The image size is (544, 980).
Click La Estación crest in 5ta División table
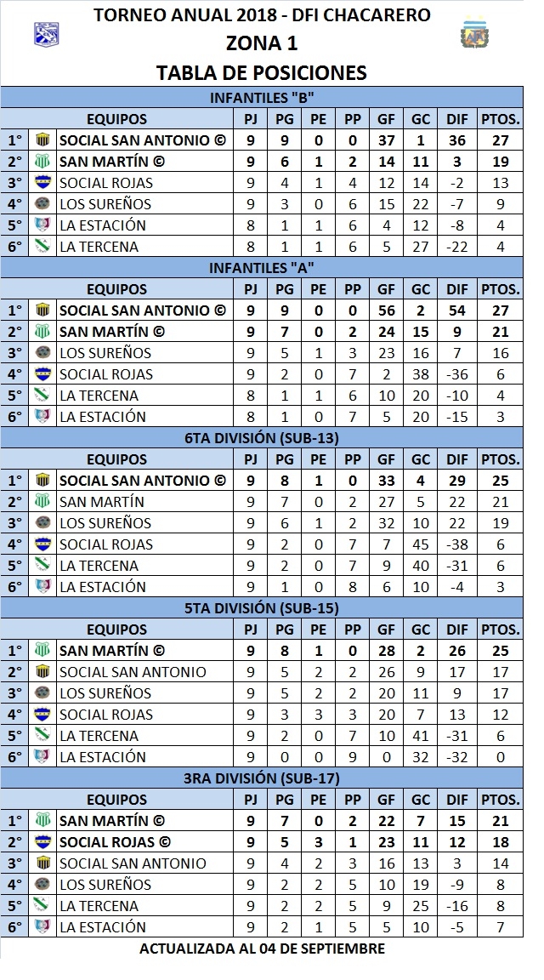(x=42, y=757)
